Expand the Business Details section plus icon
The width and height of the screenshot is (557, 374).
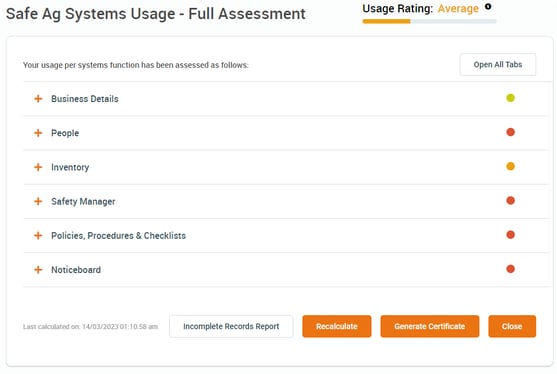[38, 99]
